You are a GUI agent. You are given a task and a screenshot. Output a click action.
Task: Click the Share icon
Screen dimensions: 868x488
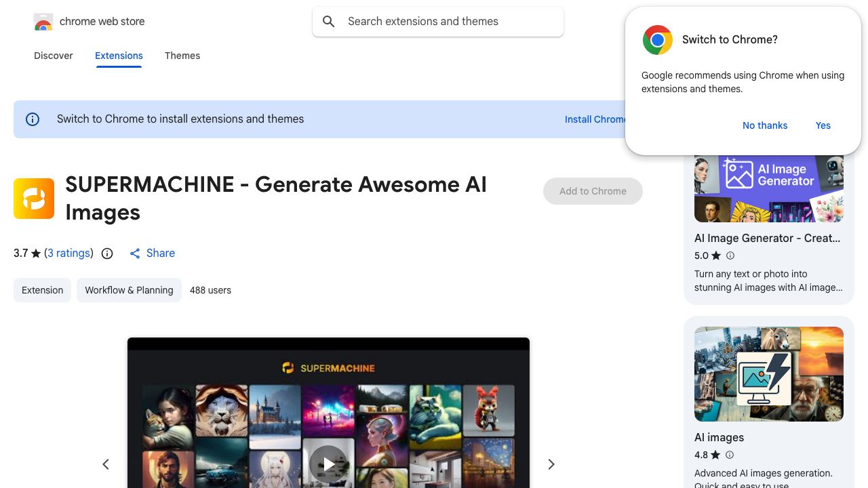[x=135, y=253]
